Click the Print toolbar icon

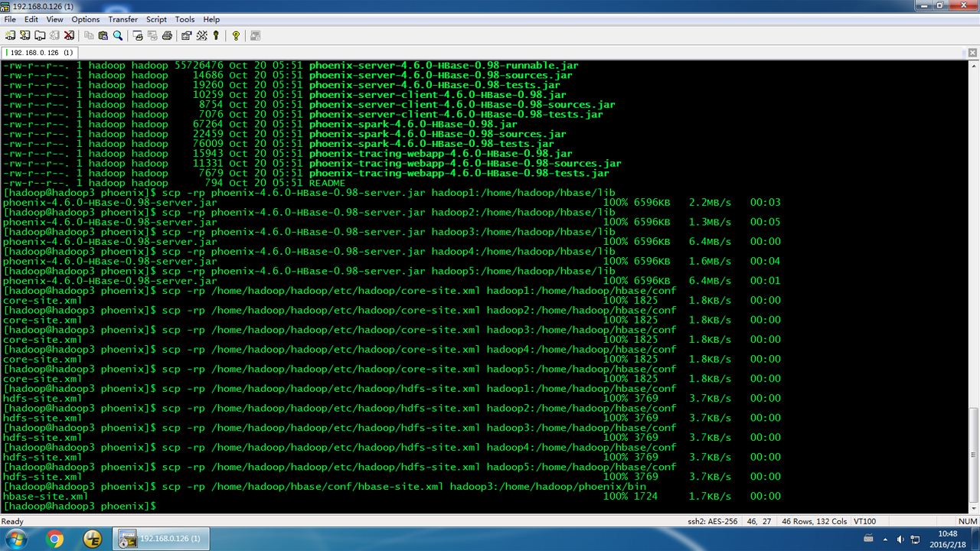point(167,35)
